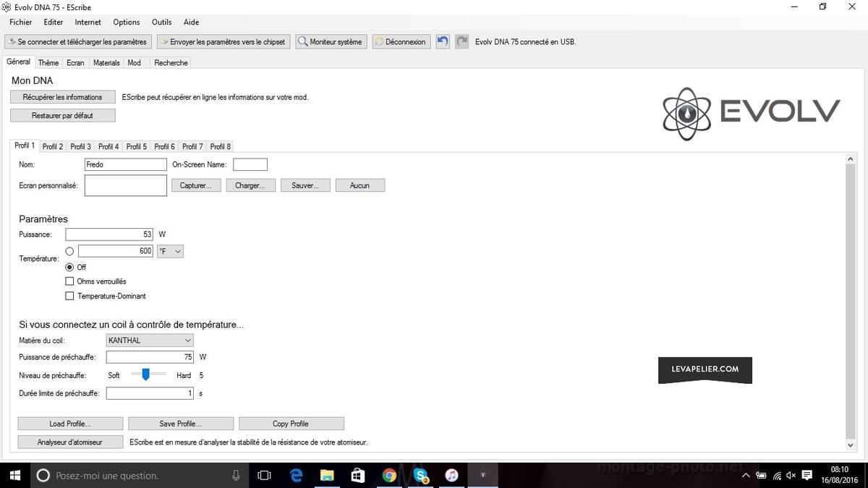Image resolution: width=868 pixels, height=488 pixels.
Task: Switch to the Recherche tab
Action: 171,63
